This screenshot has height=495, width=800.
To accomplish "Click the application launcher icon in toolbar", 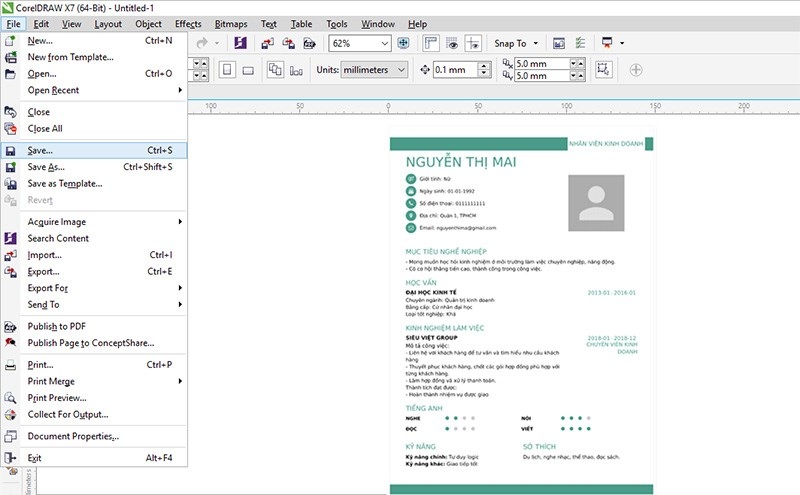I will [607, 43].
